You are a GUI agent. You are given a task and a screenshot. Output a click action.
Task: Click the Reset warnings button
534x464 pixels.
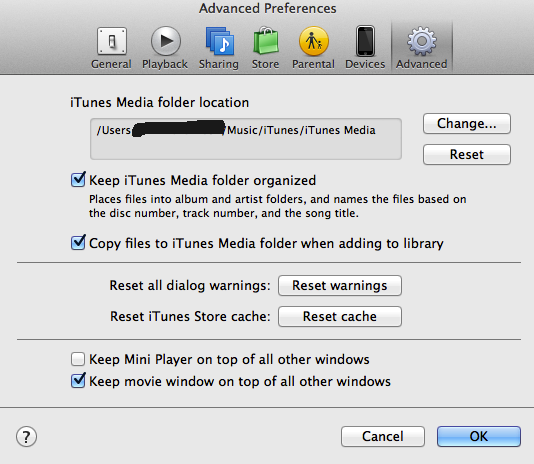click(x=340, y=285)
